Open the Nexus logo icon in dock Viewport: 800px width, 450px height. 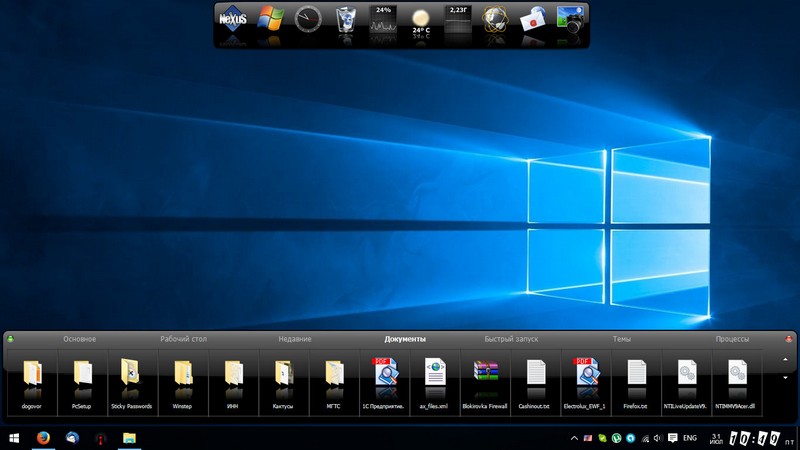(x=233, y=19)
